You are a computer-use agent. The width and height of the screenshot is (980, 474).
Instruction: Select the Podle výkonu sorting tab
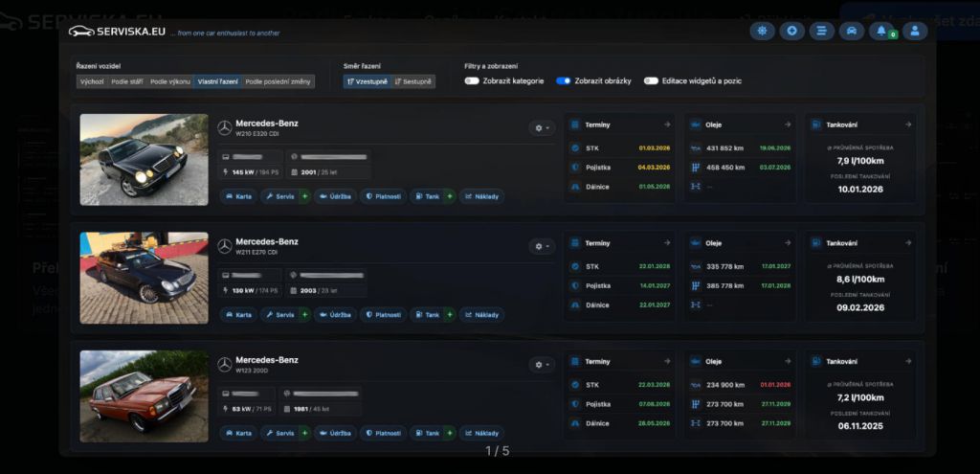(x=170, y=81)
